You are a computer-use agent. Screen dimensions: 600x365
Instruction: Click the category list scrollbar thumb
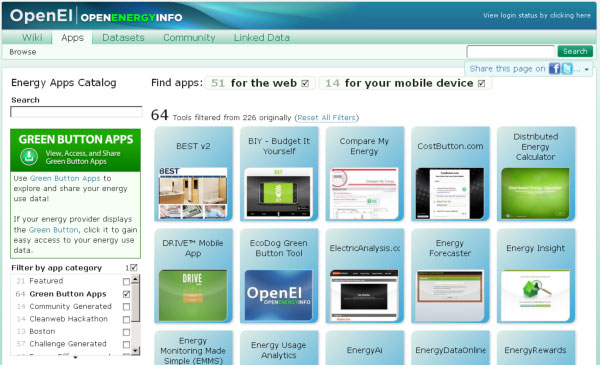pyautogui.click(x=135, y=303)
